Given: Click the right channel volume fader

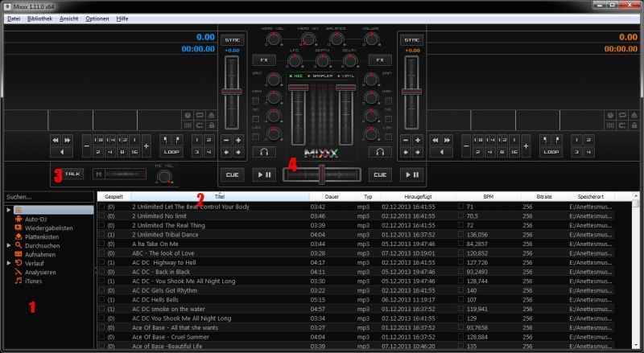Looking at the screenshot, I should [x=346, y=88].
